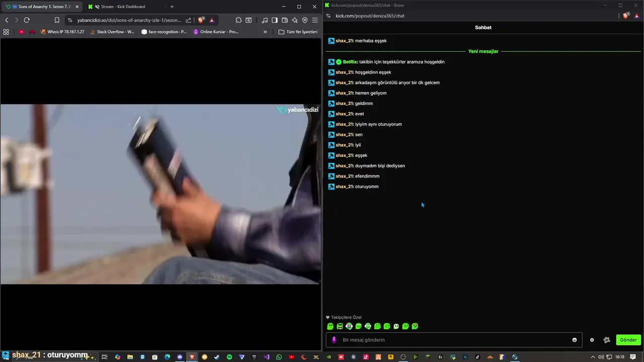Open the Whois IP 78.167.1.27 bookmark

coord(62,32)
